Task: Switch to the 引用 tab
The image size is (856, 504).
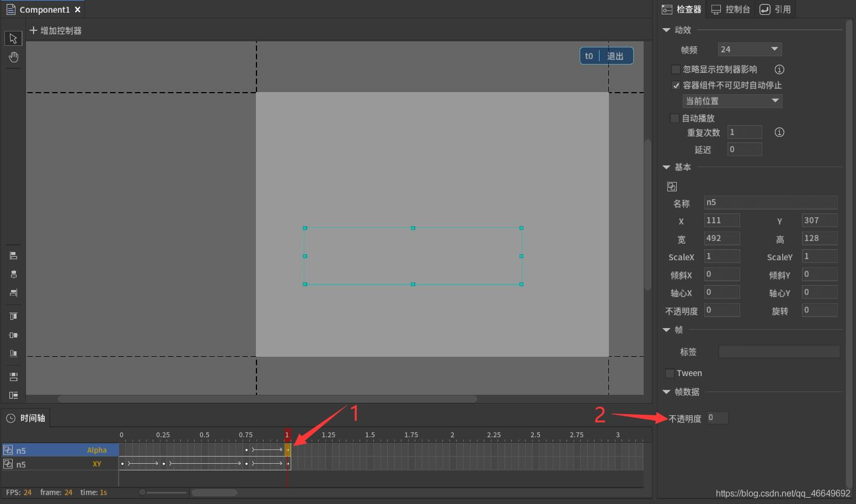Action: pos(775,9)
